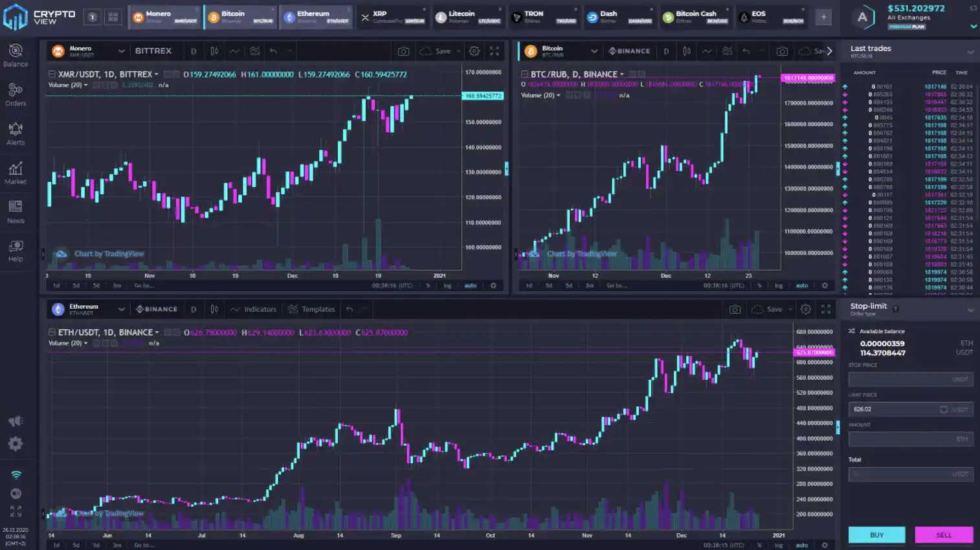Open the Help sidebar section
The image size is (980, 550).
pyautogui.click(x=16, y=250)
